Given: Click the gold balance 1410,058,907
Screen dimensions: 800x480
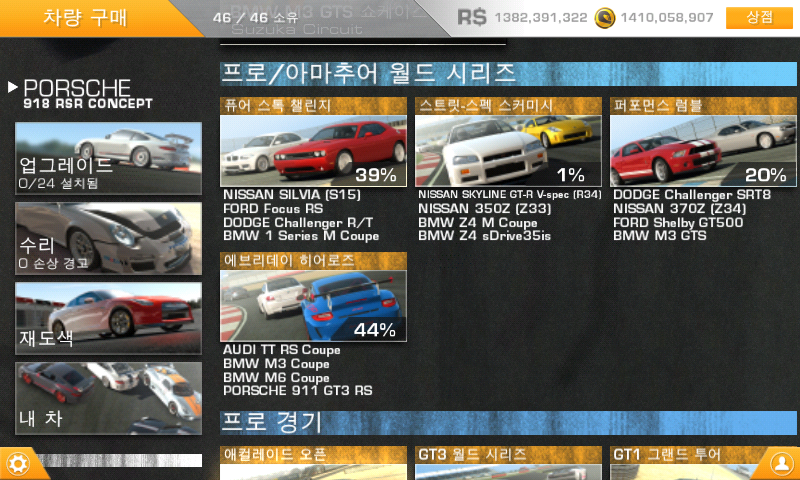Looking at the screenshot, I should pyautogui.click(x=667, y=18).
